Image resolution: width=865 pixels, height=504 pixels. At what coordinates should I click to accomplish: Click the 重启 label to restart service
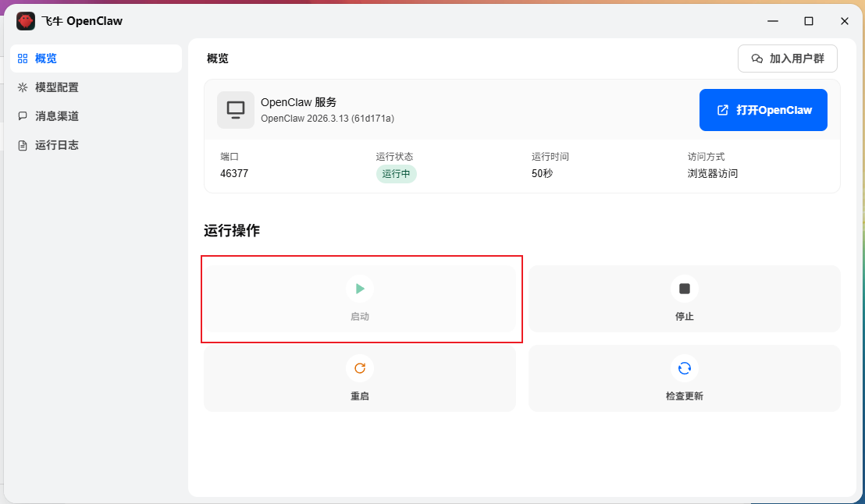[360, 396]
